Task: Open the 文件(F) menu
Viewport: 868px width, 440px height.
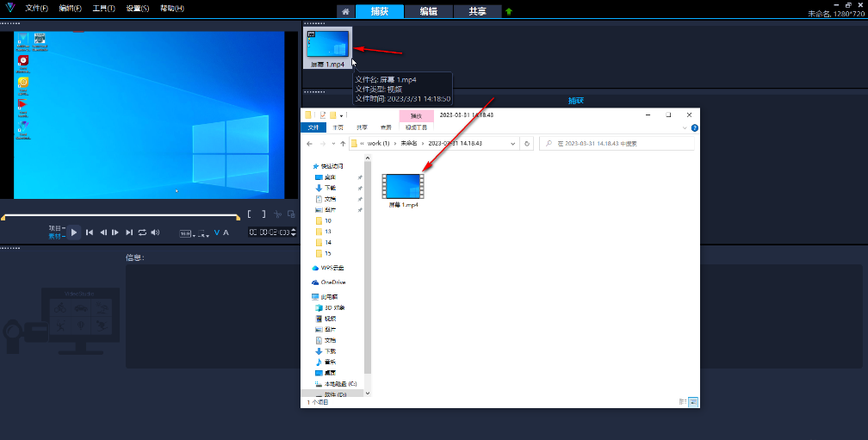Action: [36, 8]
